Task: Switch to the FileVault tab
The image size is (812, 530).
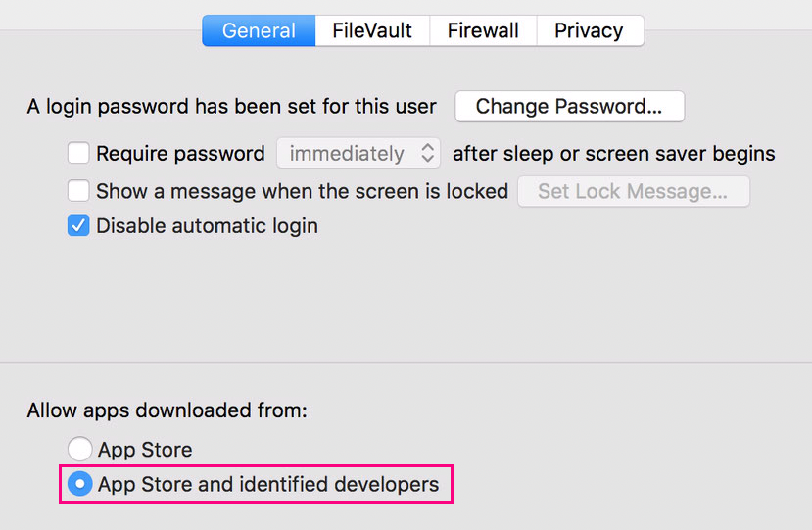Action: coord(372,30)
